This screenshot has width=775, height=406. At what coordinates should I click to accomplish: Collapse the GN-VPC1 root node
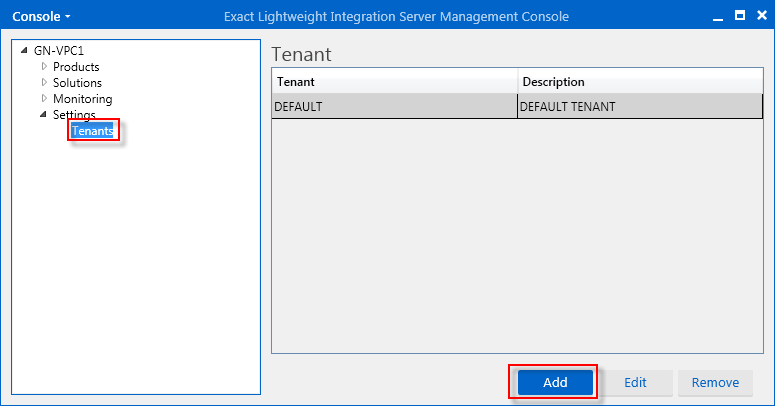(24, 50)
